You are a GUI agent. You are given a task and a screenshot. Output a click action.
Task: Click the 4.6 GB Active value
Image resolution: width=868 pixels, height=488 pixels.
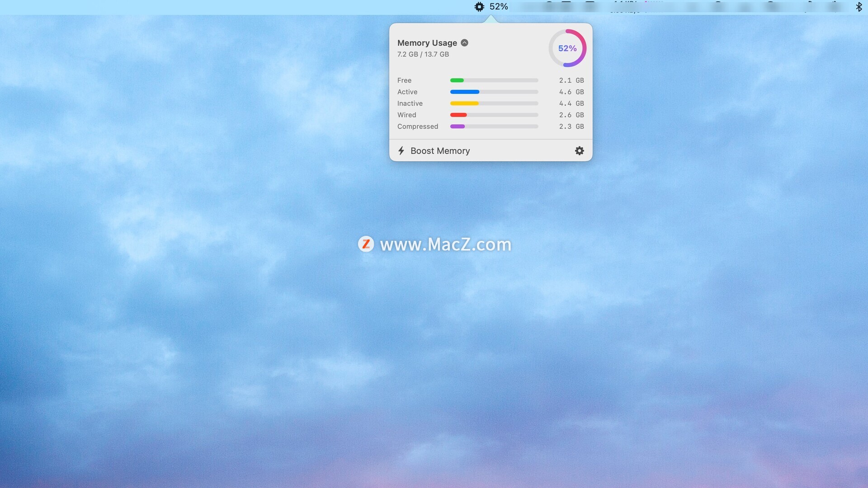[x=571, y=92]
